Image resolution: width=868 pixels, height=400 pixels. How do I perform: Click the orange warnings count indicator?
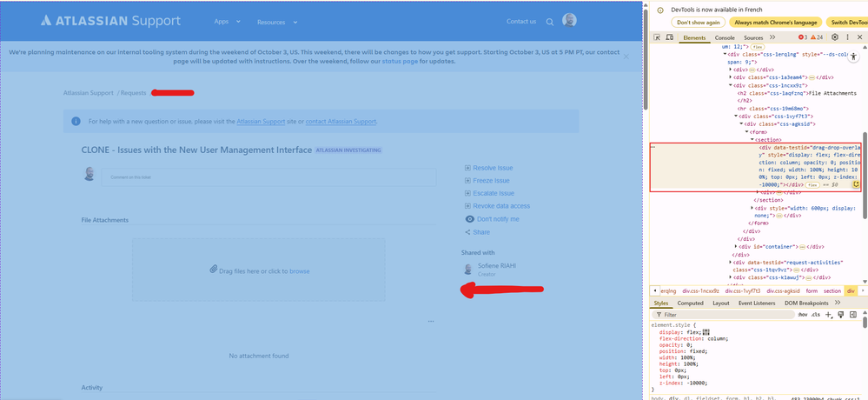pos(817,37)
